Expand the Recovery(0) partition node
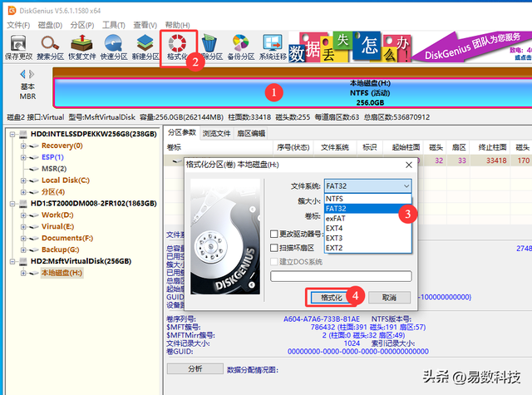 [23, 146]
